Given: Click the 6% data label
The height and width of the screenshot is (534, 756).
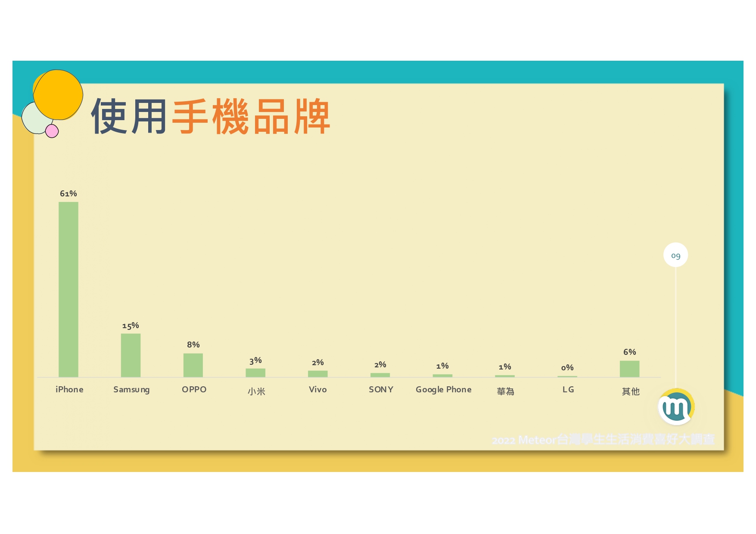Looking at the screenshot, I should pos(630,352).
